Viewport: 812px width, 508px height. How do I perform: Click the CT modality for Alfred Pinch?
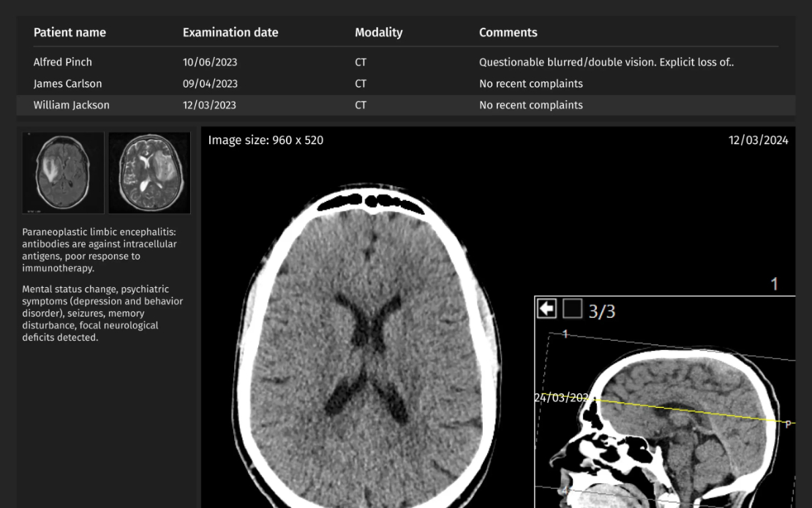click(x=361, y=62)
